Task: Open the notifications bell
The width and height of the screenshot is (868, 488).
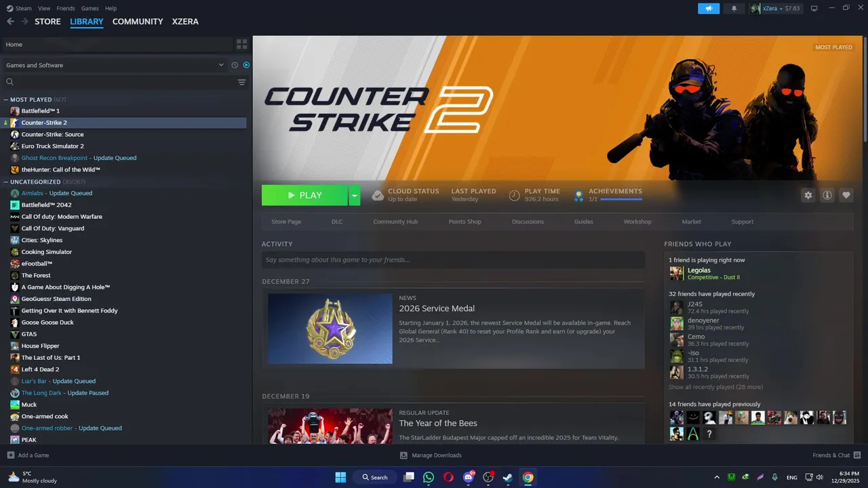Action: [734, 8]
